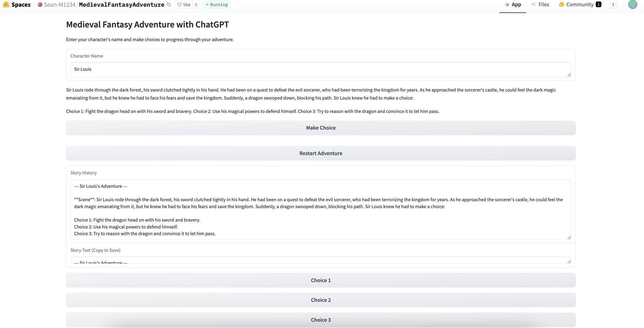Click the Restart Adventure button
The width and height of the screenshot is (644, 328).
click(321, 153)
